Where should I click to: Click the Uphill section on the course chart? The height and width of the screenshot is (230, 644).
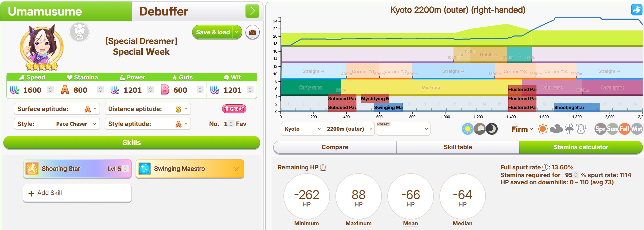[x=488, y=55]
